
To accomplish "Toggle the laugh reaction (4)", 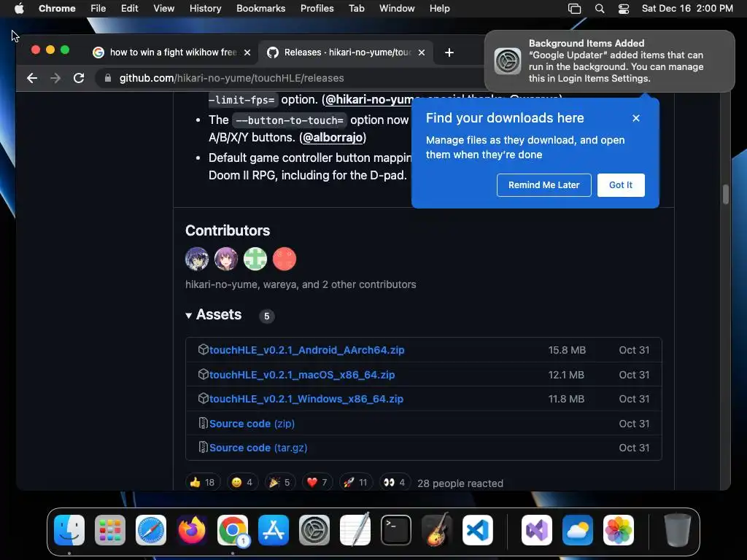I will click(242, 483).
